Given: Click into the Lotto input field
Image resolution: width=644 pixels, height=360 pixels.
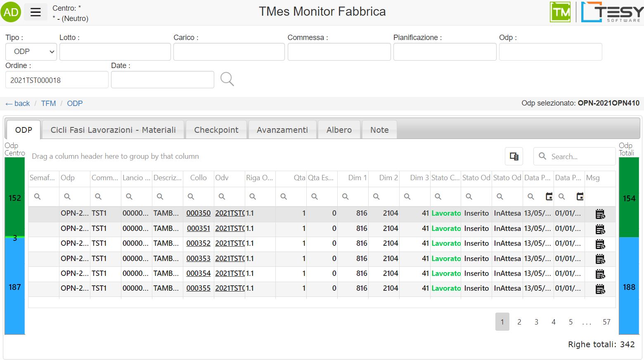Looking at the screenshot, I should coord(115,52).
